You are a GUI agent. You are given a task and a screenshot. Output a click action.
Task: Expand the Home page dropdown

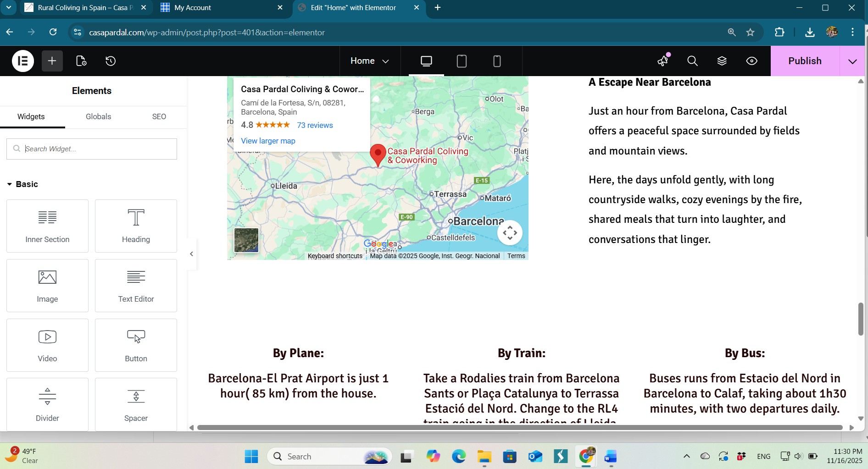tap(369, 61)
